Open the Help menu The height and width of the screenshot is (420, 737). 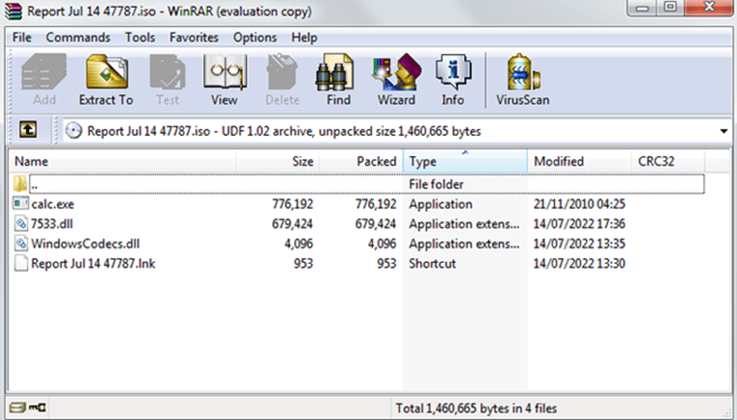[x=304, y=37]
